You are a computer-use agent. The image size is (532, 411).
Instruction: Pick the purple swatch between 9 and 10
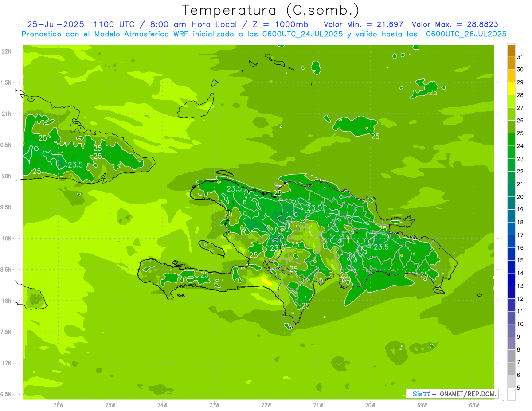coord(511,330)
